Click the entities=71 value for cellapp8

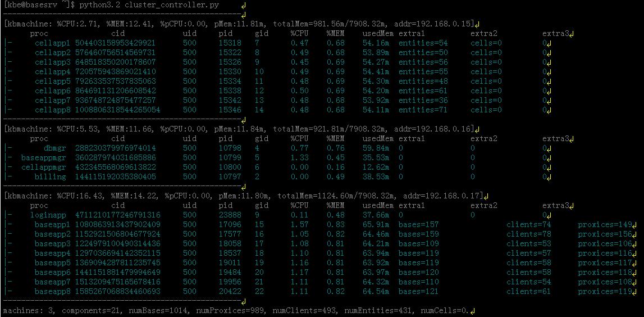(423, 110)
